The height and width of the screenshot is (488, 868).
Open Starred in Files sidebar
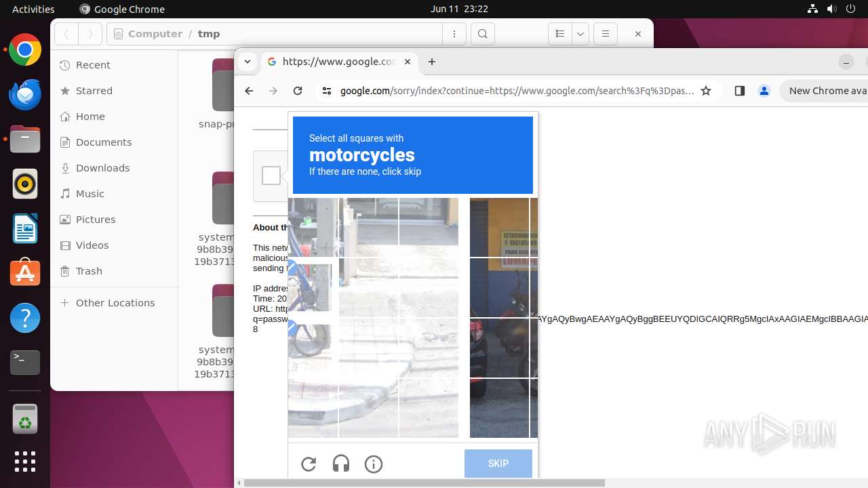tap(114, 91)
